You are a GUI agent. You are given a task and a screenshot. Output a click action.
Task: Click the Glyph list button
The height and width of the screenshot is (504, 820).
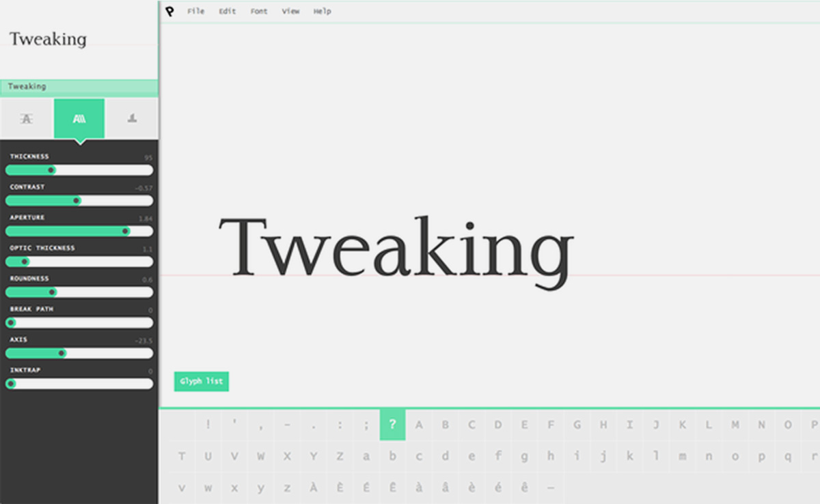pos(201,381)
